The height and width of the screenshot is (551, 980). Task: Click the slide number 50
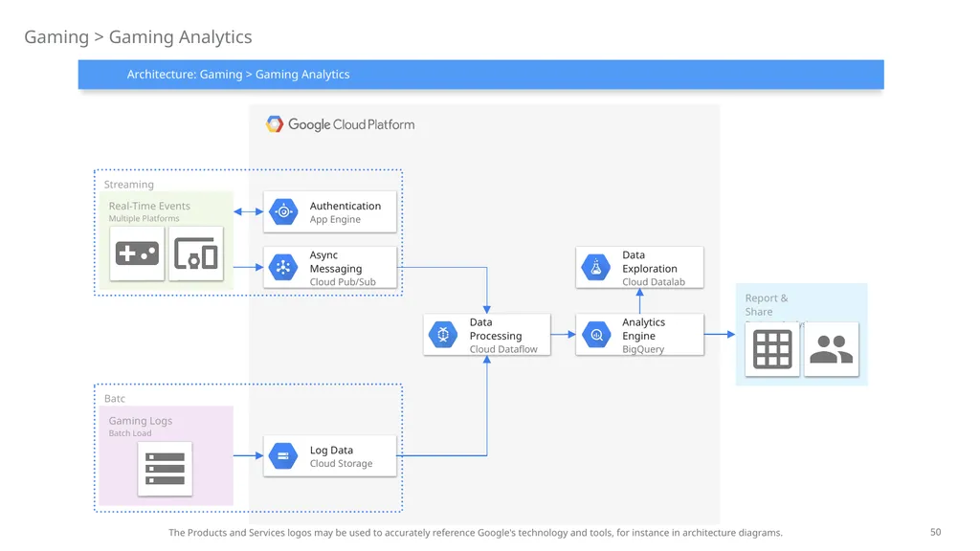click(x=935, y=532)
